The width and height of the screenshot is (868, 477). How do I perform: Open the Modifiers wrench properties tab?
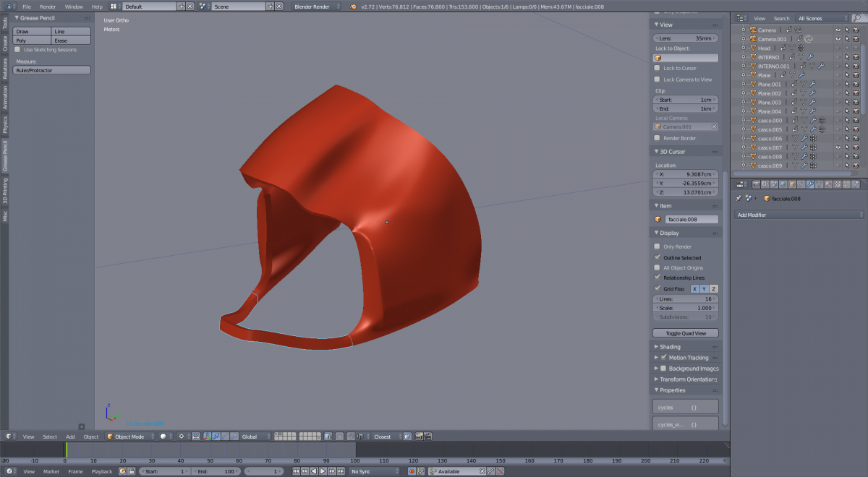tap(810, 184)
